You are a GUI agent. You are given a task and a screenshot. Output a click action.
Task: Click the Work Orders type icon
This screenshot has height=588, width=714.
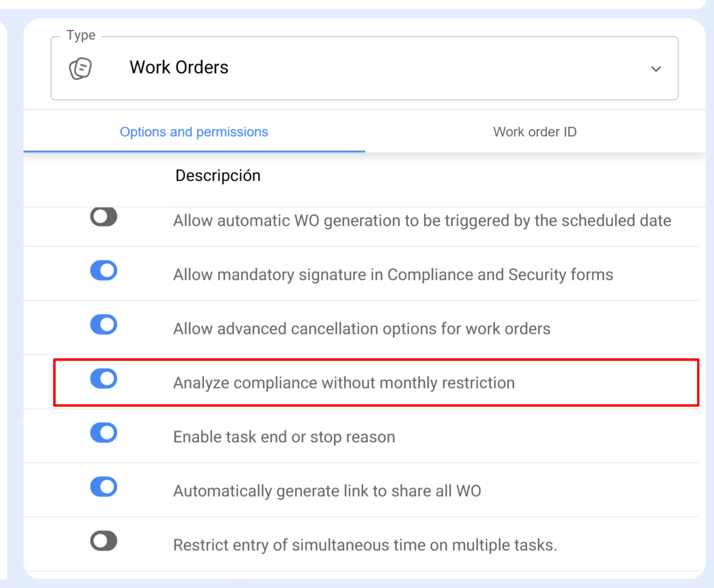81,69
